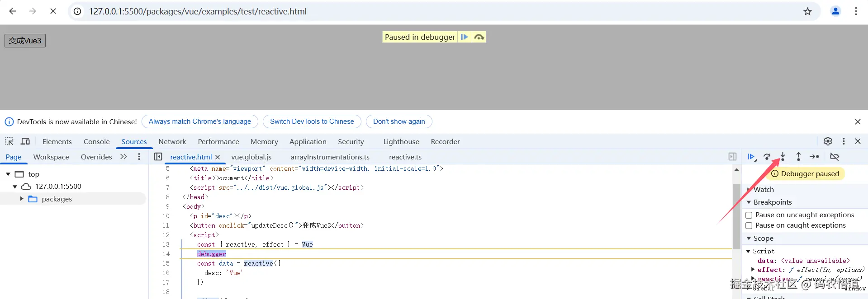868x299 pixels.
Task: Open the Console tab
Action: point(97,141)
